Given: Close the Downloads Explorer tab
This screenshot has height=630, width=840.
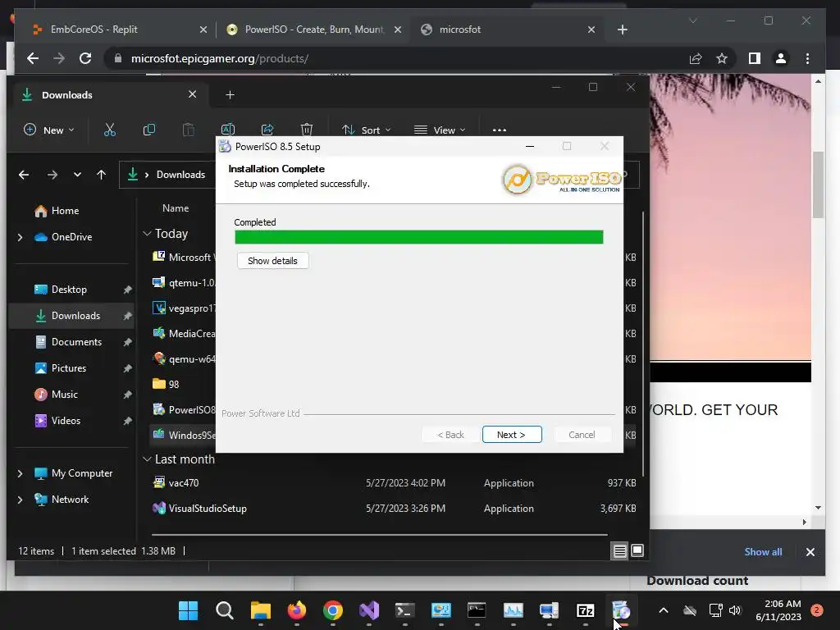Looking at the screenshot, I should (192, 94).
